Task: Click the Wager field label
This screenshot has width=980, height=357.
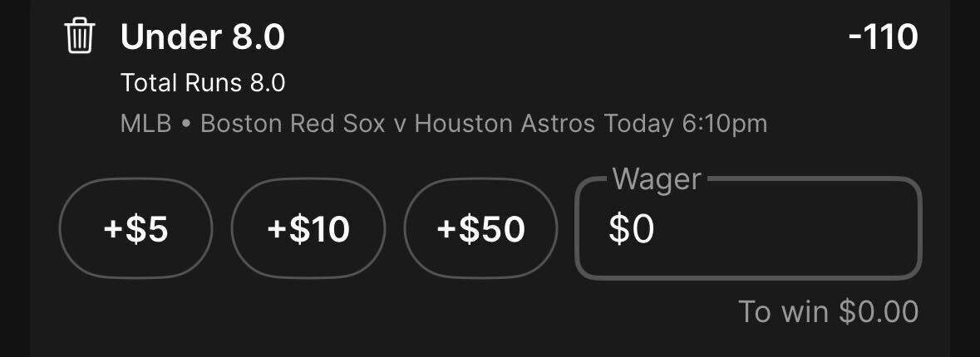Action: [x=657, y=180]
